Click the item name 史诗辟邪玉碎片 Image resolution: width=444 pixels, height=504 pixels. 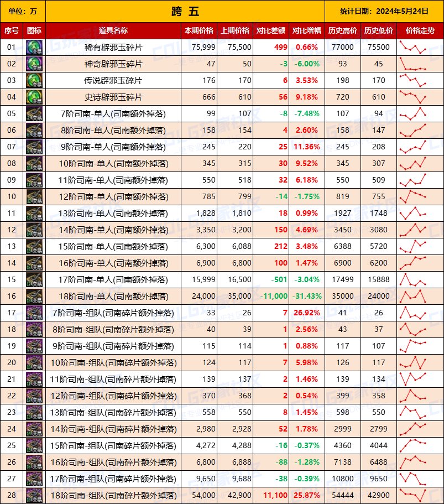point(113,97)
